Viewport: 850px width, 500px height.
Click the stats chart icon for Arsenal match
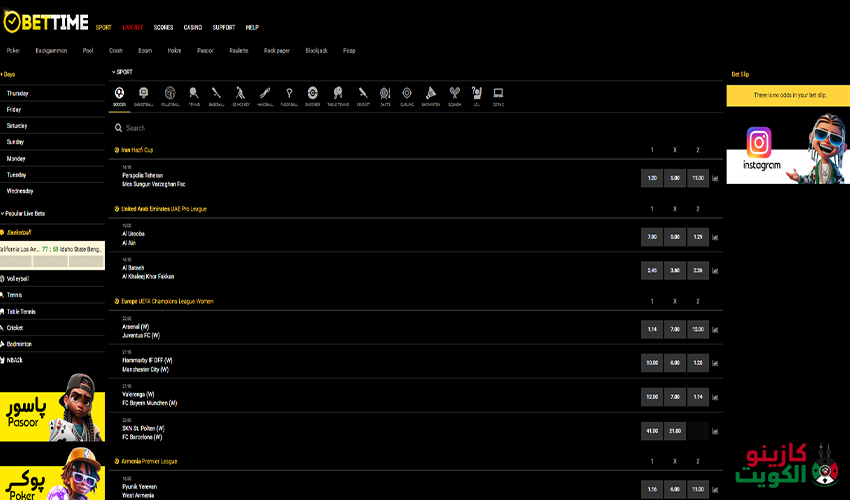[x=715, y=329]
